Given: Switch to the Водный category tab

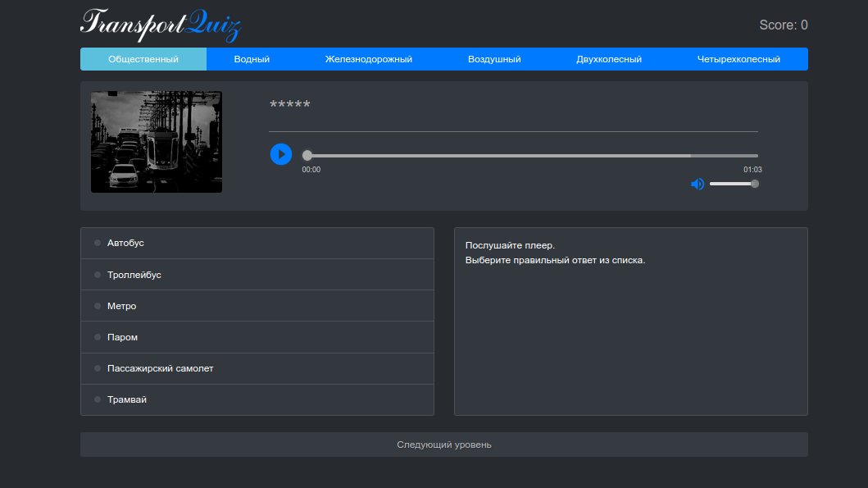Looking at the screenshot, I should (250, 58).
